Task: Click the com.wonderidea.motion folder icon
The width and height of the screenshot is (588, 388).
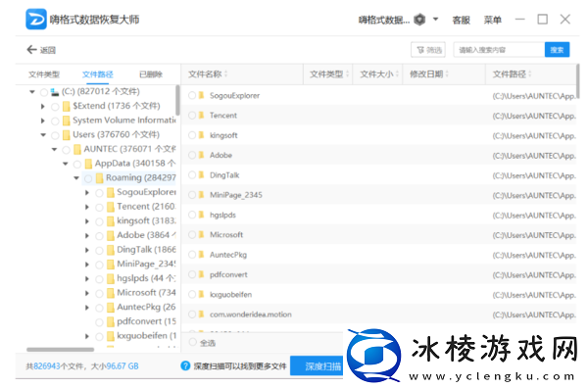Action: pyautogui.click(x=201, y=315)
